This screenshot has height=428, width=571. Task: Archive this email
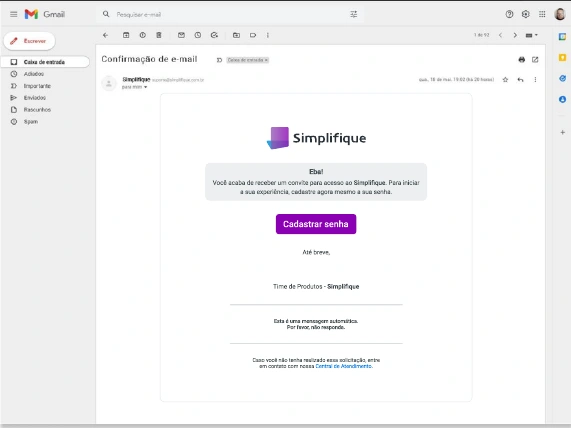[126, 35]
